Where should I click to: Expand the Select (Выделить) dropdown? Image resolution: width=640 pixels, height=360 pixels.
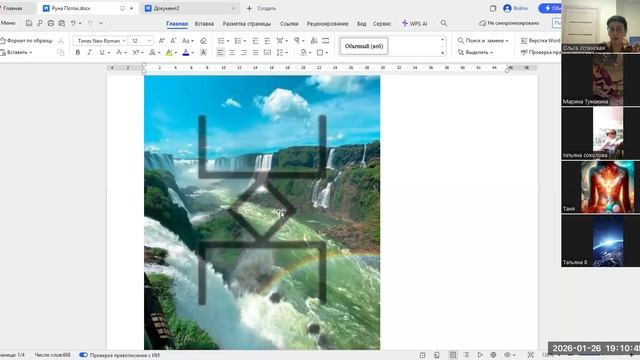[x=491, y=53]
